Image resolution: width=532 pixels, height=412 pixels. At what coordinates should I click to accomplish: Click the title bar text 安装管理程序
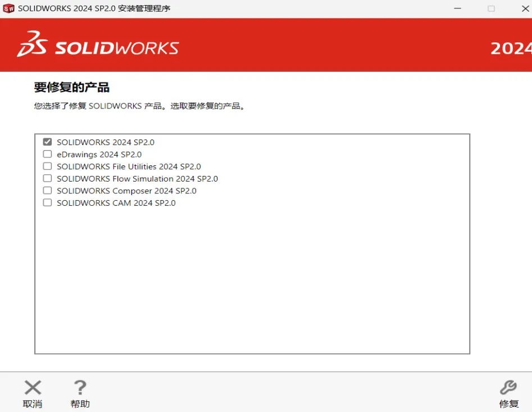point(144,8)
